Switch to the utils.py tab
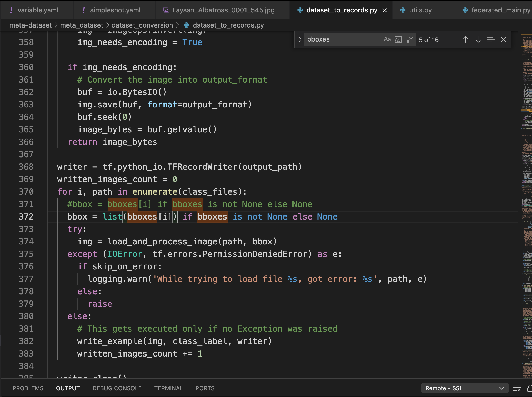Image resolution: width=532 pixels, height=397 pixels. [420, 10]
